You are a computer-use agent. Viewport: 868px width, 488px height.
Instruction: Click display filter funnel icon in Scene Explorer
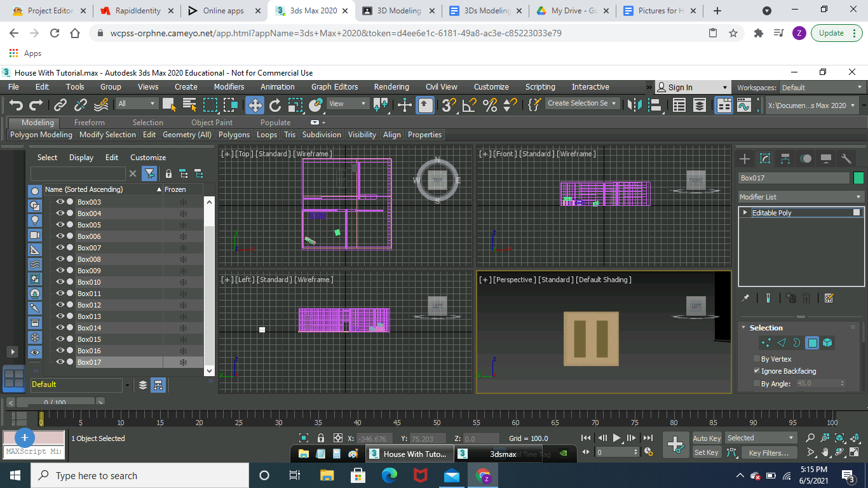tap(149, 173)
